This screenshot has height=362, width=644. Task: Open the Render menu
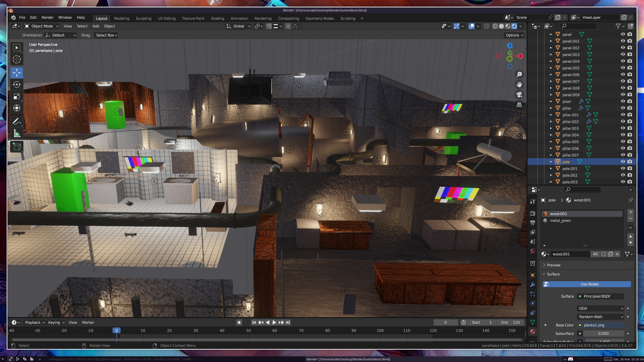[47, 17]
